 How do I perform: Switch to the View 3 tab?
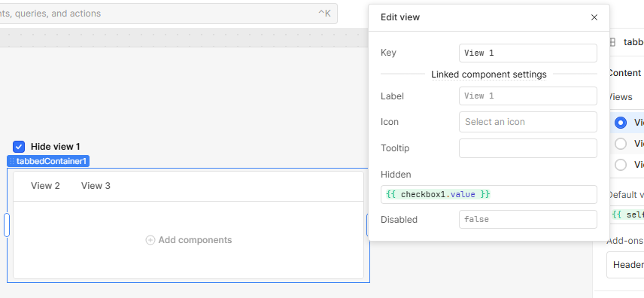(96, 186)
